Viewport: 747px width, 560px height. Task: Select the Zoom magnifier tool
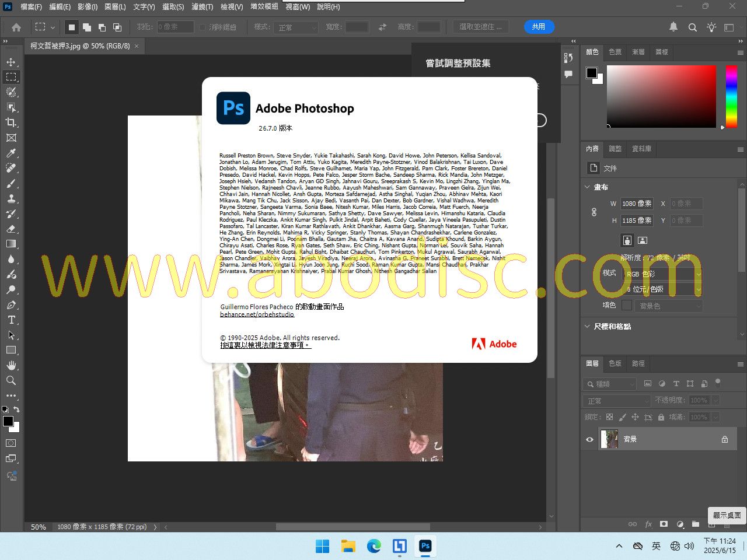tap(11, 380)
